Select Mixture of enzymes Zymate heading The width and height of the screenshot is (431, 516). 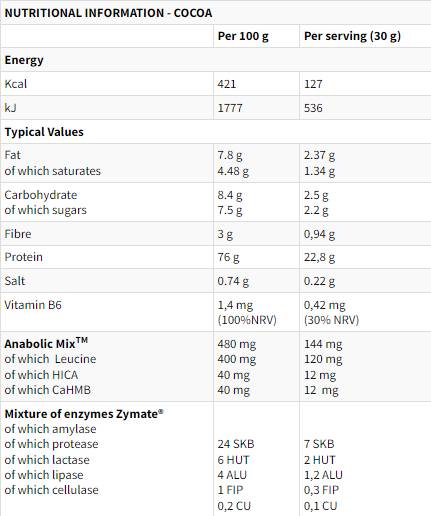(84, 414)
